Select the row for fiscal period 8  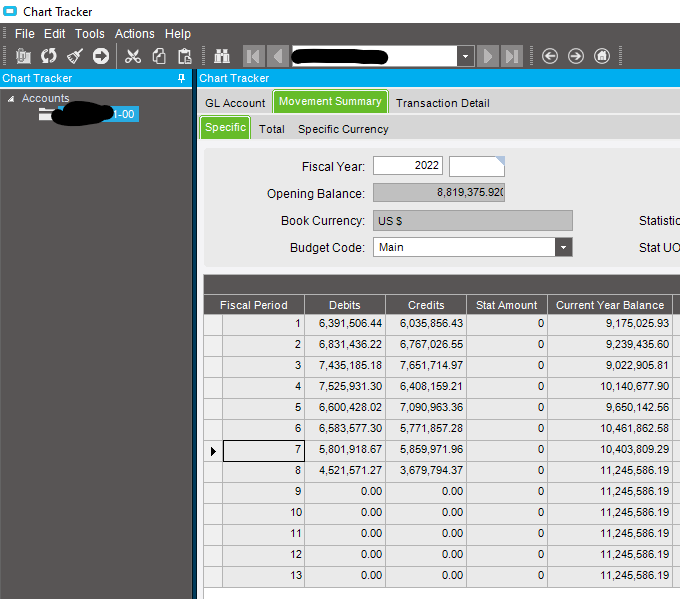point(262,470)
